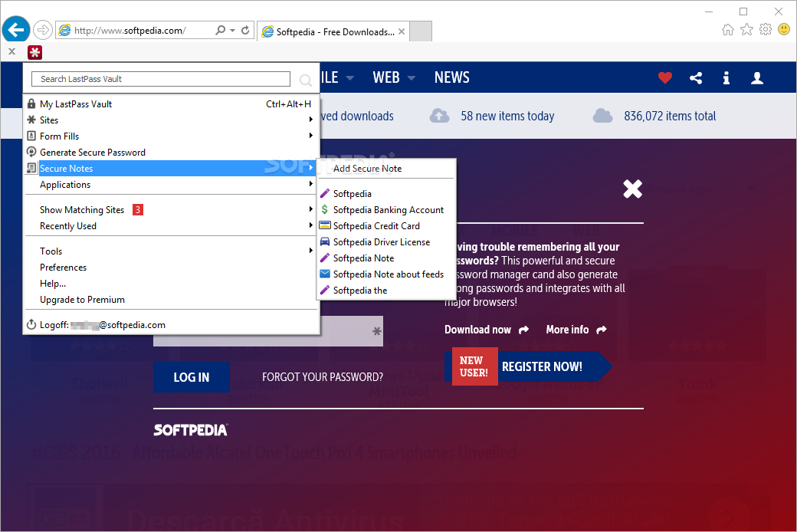Viewport: 797px width, 532px height.
Task: Click the padlock icon of My LastPass Vault
Action: click(31, 103)
